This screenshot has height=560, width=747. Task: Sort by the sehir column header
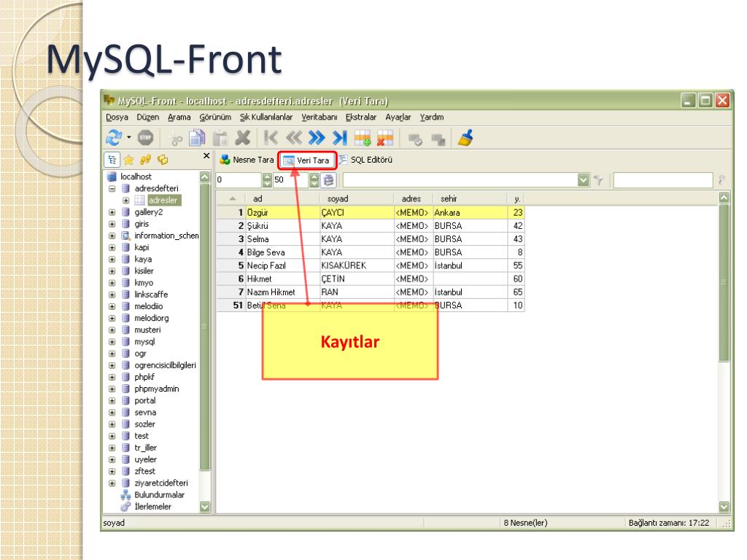click(x=470, y=198)
